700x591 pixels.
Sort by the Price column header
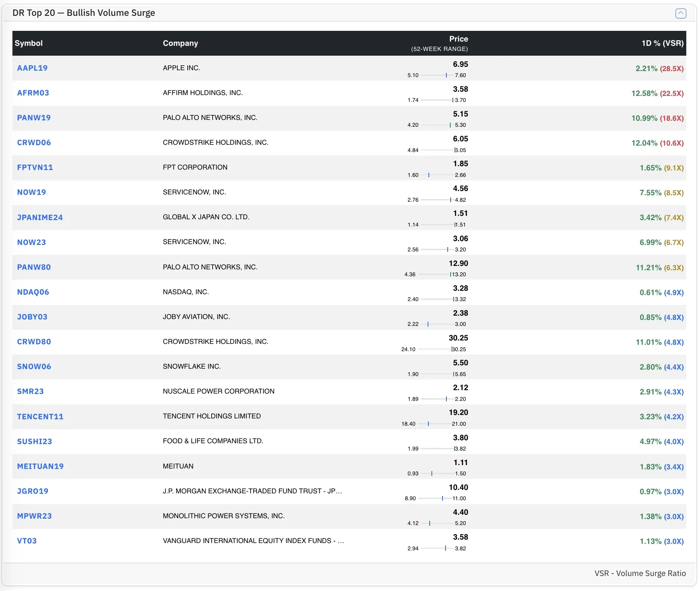458,39
